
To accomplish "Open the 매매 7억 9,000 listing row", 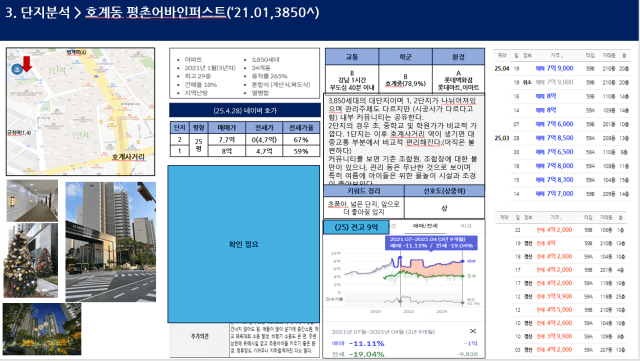I will point(561,68).
